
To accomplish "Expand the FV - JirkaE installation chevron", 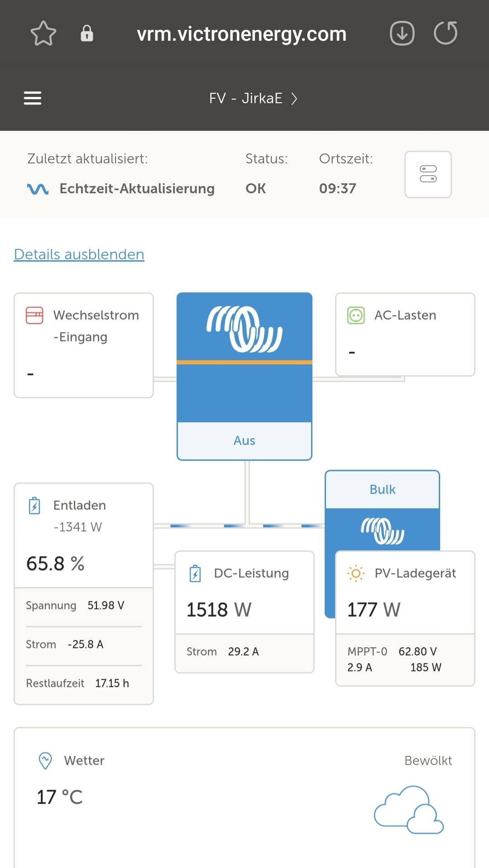I will point(294,99).
